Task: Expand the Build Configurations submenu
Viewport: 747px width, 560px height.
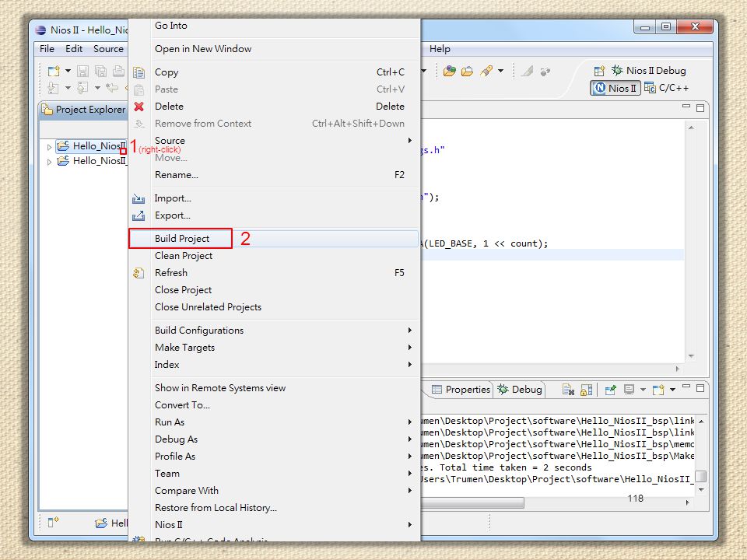Action: tap(275, 331)
